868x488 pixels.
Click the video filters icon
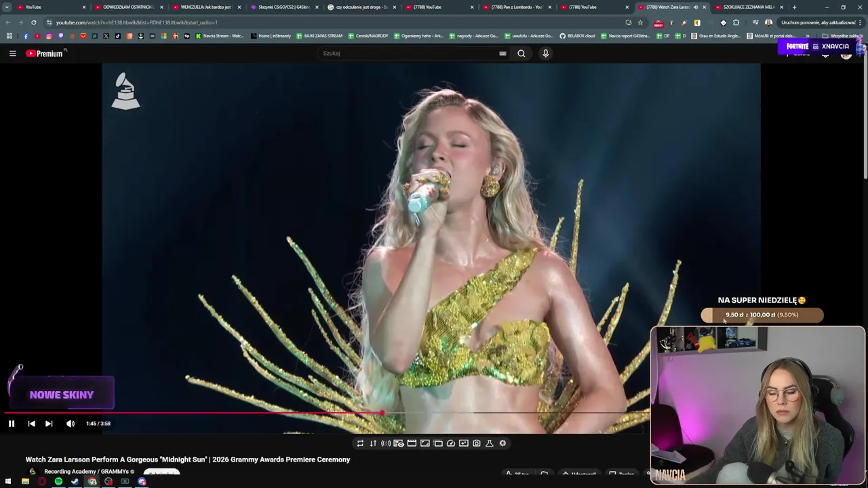tap(464, 443)
